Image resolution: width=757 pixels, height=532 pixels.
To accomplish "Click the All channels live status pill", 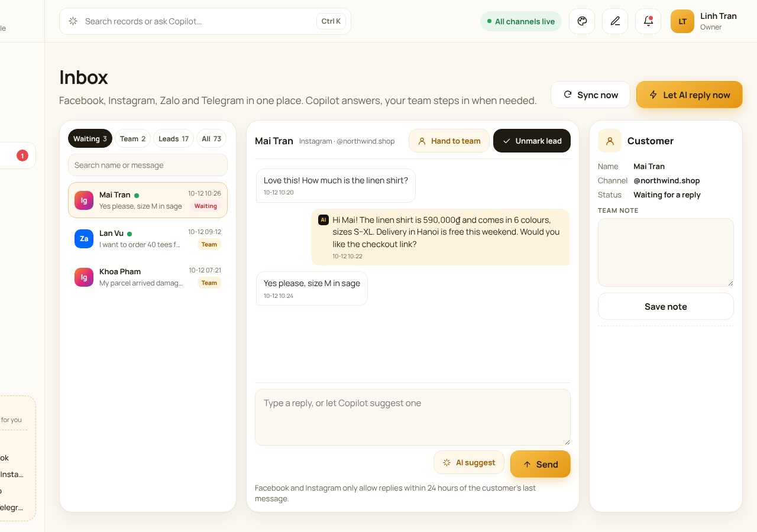I will [521, 21].
